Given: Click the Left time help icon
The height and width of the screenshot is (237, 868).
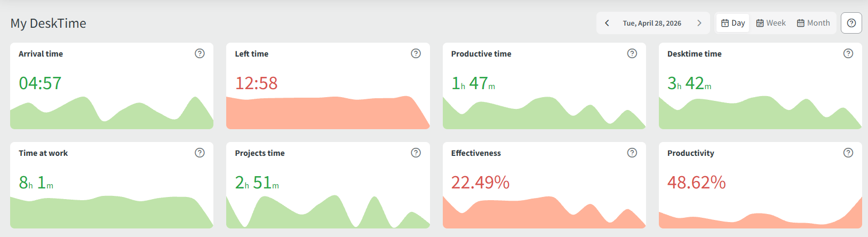Looking at the screenshot, I should [x=416, y=53].
